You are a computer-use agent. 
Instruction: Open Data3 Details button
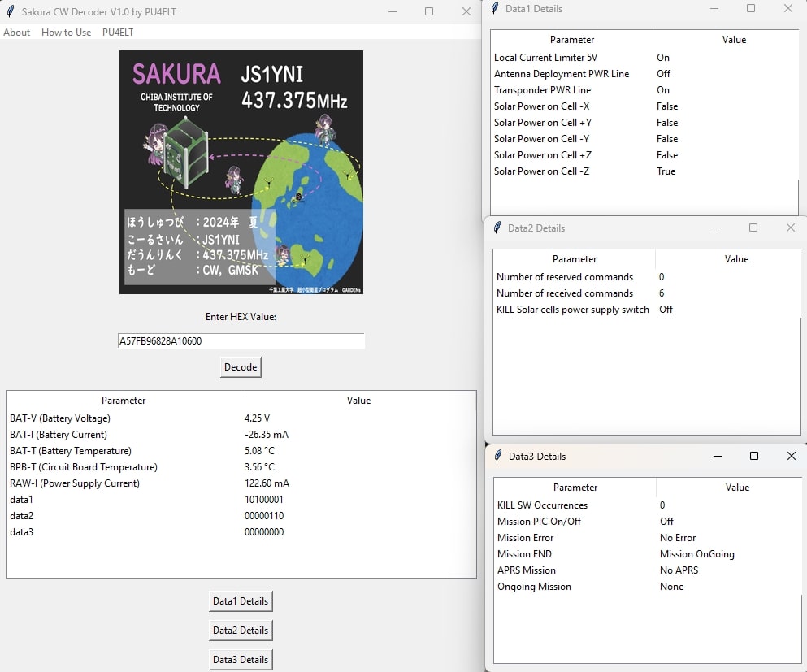[x=241, y=660]
